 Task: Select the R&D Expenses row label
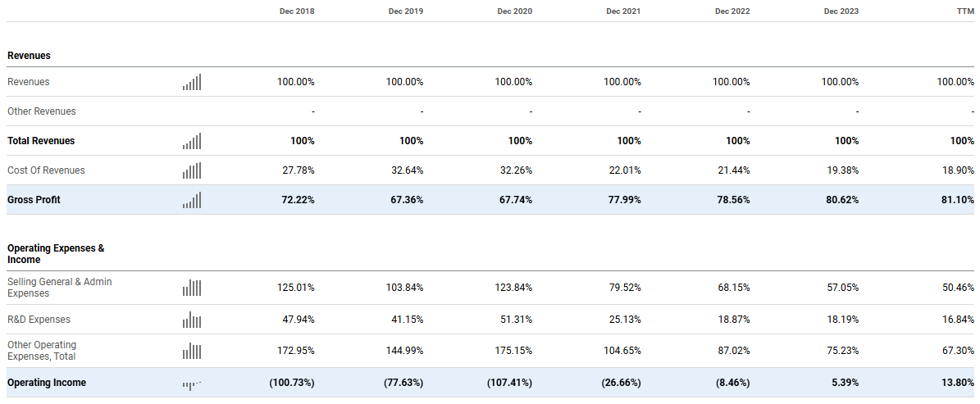click(x=39, y=320)
